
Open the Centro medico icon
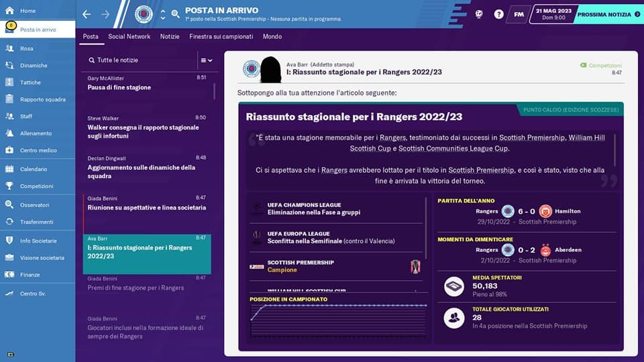pyautogui.click(x=9, y=150)
